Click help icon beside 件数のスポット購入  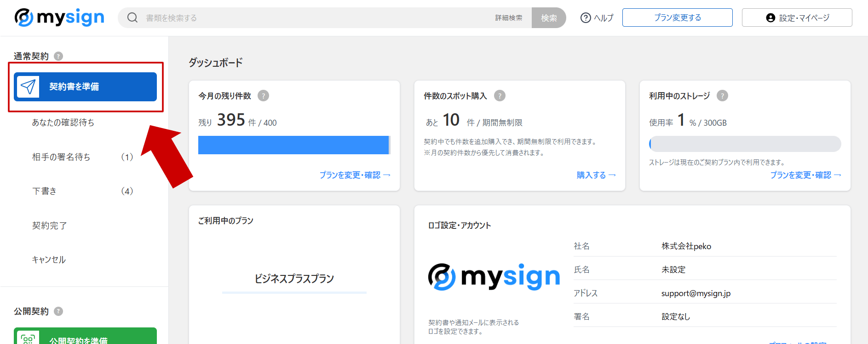click(500, 96)
